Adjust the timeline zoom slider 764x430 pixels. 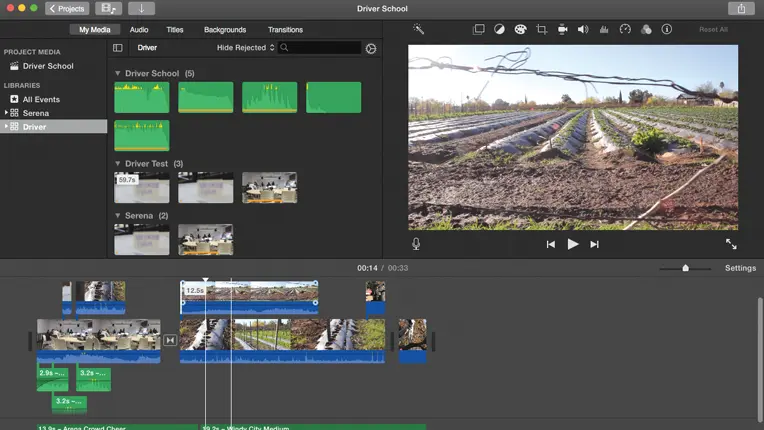(x=685, y=268)
